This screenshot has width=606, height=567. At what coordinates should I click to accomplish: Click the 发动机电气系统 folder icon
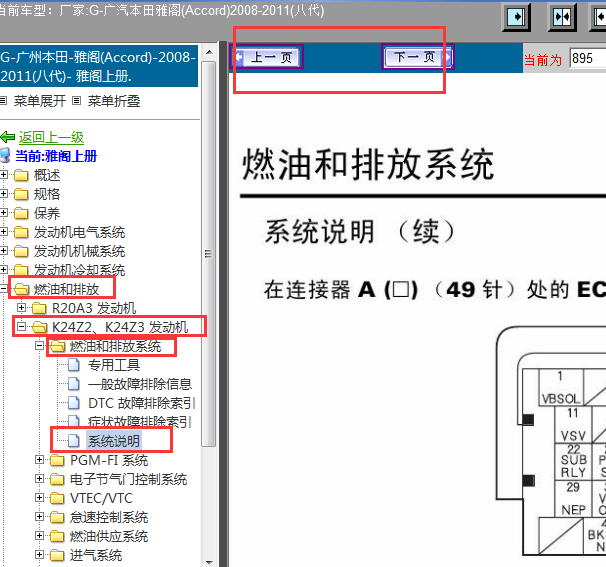(x=21, y=232)
